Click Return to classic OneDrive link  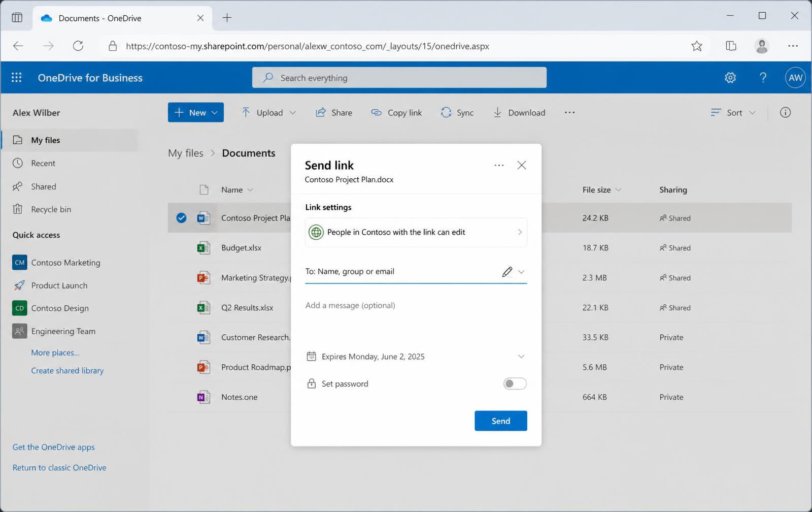(59, 468)
